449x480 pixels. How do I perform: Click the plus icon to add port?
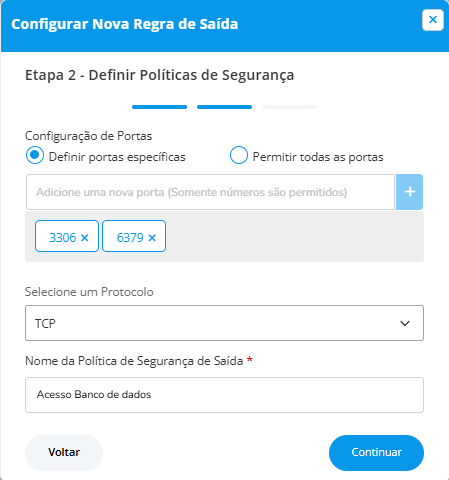click(409, 192)
